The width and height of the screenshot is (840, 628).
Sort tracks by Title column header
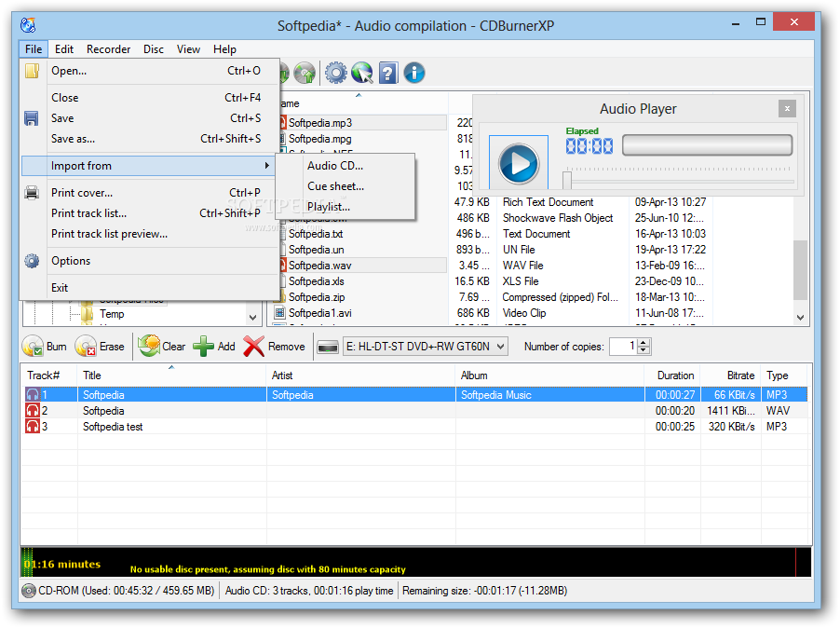tap(171, 375)
